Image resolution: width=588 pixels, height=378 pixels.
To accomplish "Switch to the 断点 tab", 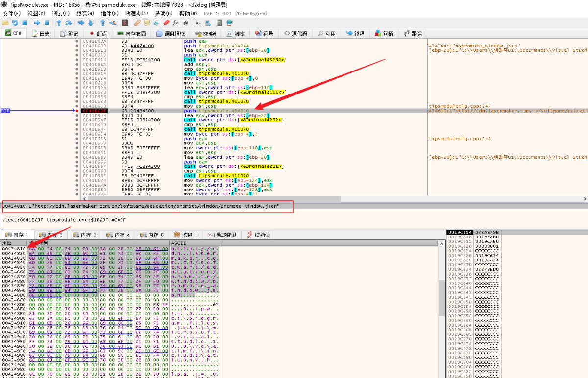I will point(98,33).
